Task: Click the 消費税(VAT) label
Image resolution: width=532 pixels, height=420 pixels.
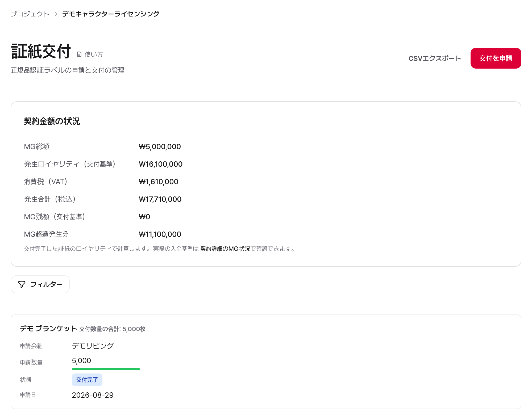Action: [x=45, y=182]
